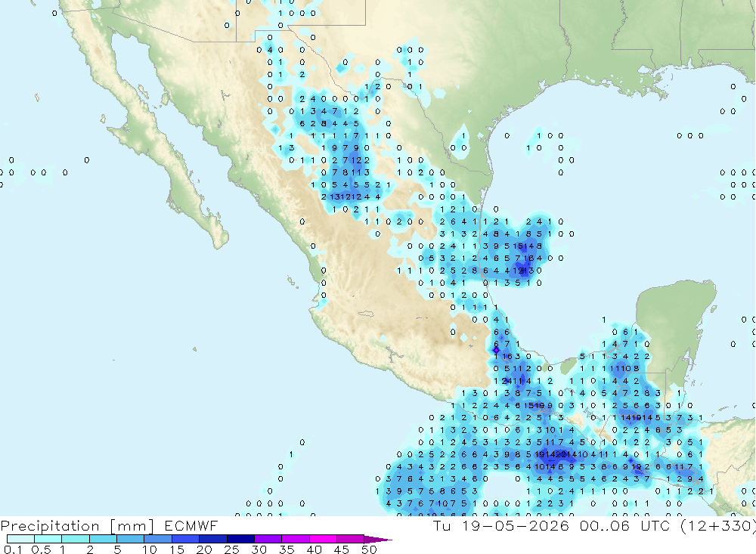The image size is (756, 554).
Task: Click the map value cluster '1914221410'
Action: coord(562,454)
